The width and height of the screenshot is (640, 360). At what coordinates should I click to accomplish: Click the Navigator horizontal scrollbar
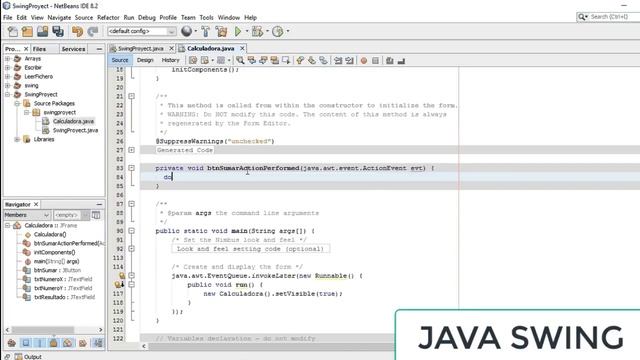[x=43, y=329]
